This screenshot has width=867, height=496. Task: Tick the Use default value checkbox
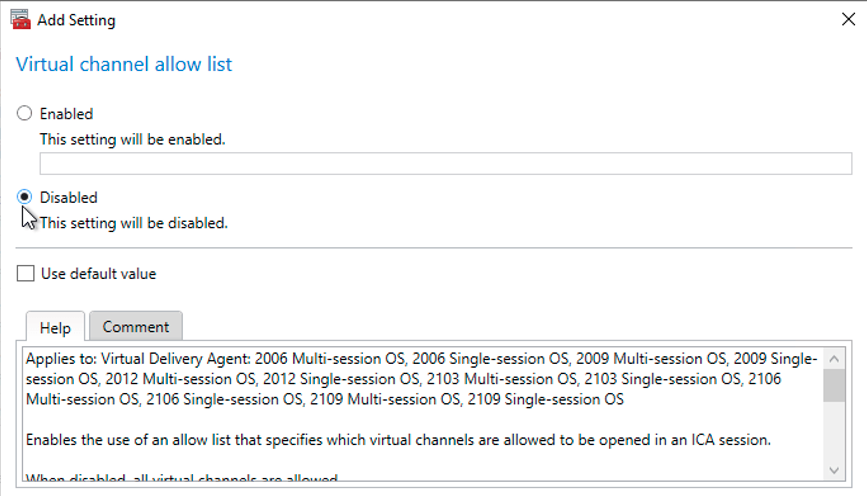tap(26, 274)
